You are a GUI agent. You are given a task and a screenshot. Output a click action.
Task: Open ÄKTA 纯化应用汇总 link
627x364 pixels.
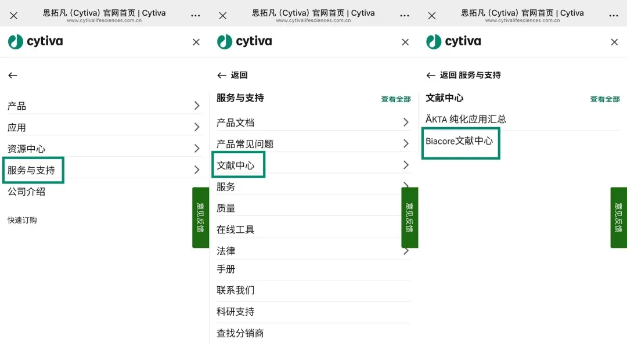[466, 119]
